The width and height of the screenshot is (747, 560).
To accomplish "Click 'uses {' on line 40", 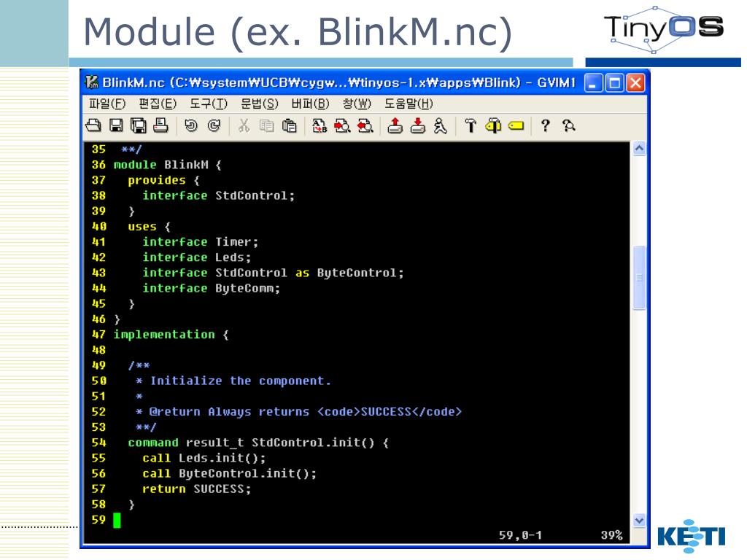I will (x=149, y=227).
